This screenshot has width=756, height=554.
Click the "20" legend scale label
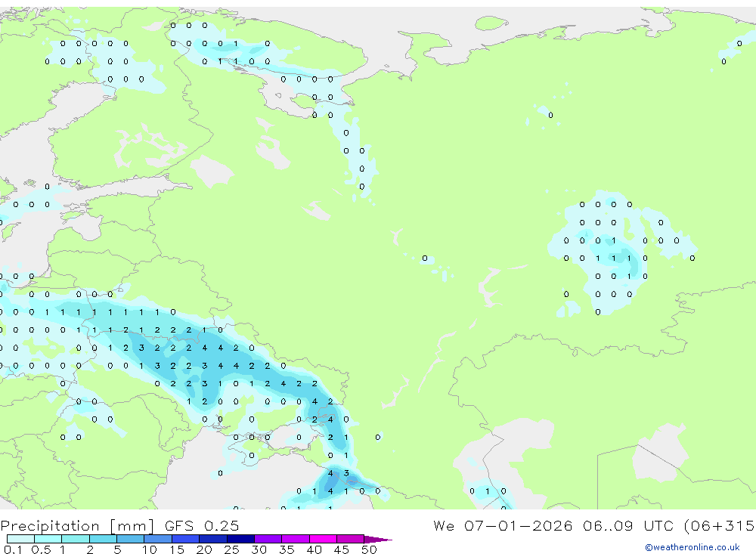click(x=204, y=549)
